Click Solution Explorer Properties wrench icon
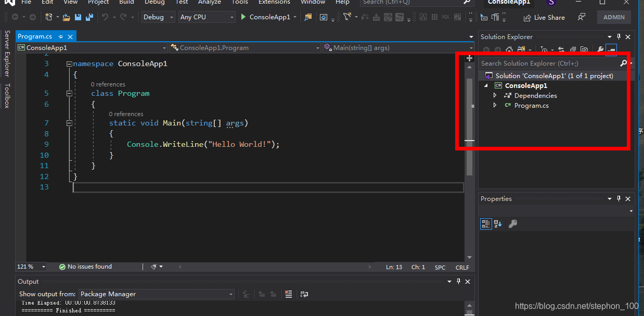Screen dimensions: 644x316 point(600,49)
